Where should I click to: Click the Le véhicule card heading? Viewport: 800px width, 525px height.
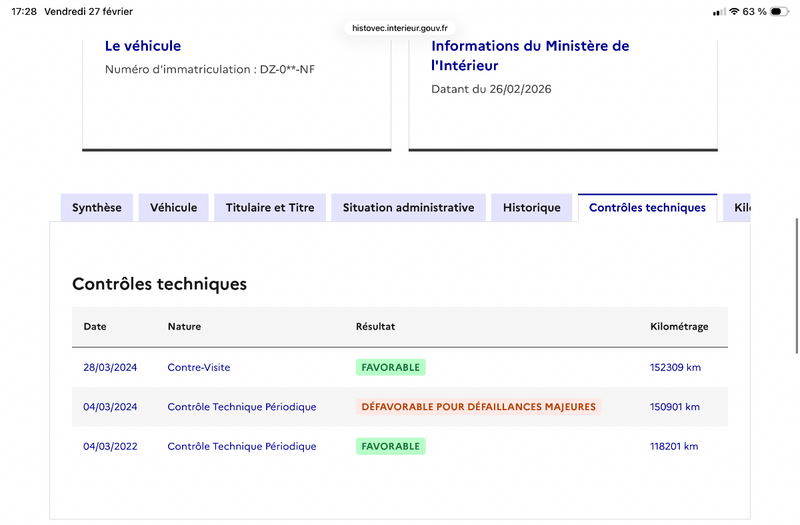(x=143, y=46)
